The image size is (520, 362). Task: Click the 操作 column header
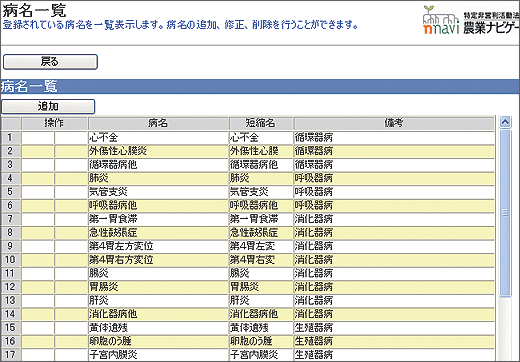[54, 123]
